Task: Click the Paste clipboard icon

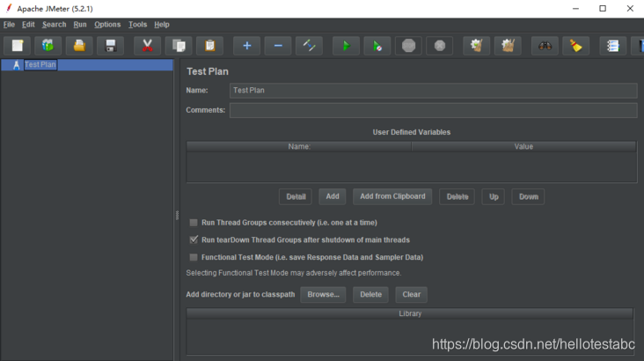Action: pos(210,46)
